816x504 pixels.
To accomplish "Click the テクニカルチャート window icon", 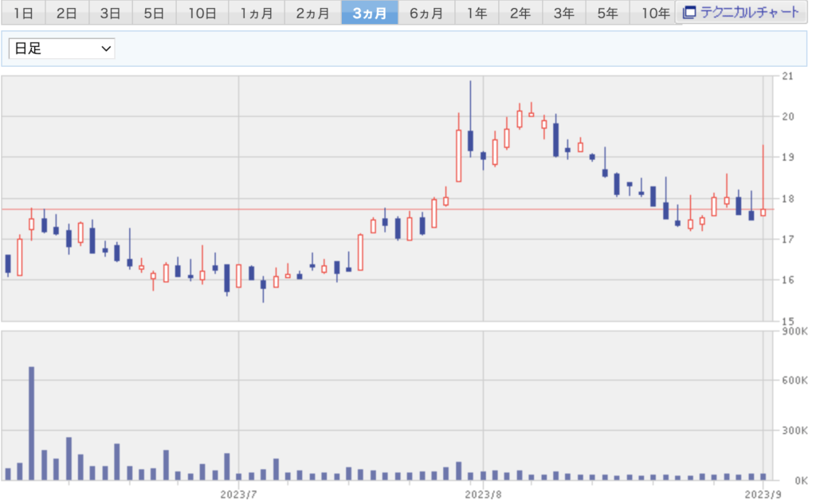I will coord(689,13).
